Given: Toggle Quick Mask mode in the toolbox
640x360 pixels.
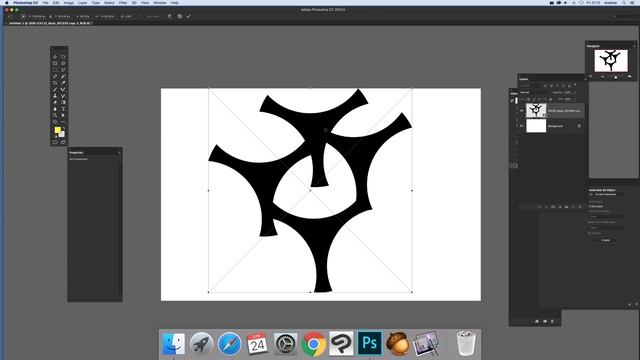Looking at the screenshot, I should pyautogui.click(x=55, y=142).
